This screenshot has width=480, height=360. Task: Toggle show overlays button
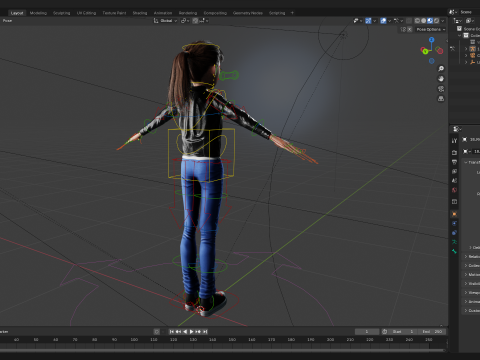[x=383, y=21]
